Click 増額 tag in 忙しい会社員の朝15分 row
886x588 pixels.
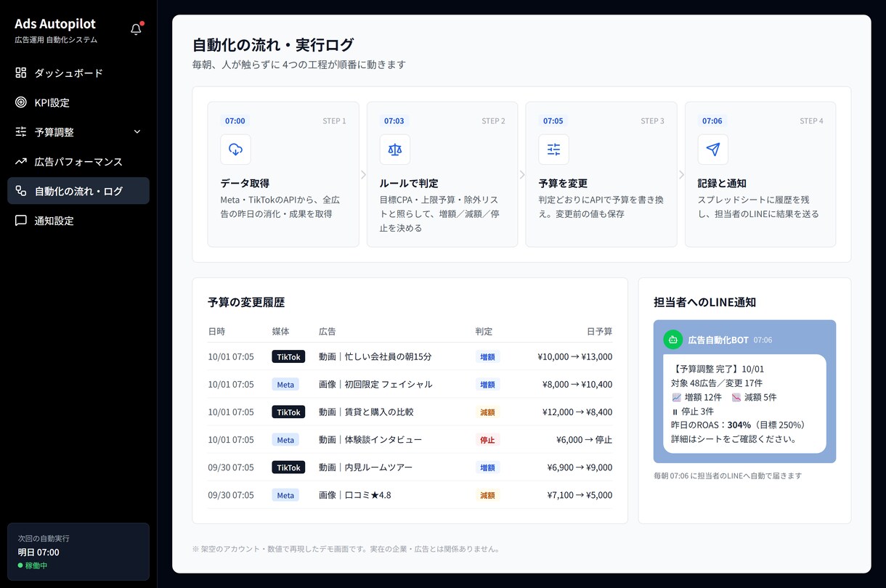pos(487,356)
